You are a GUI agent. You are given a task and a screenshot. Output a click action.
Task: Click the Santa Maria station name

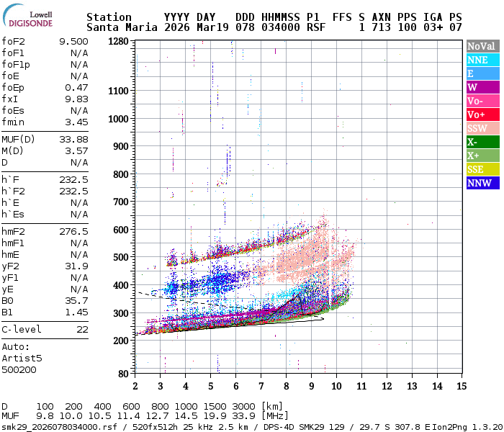tap(115, 27)
